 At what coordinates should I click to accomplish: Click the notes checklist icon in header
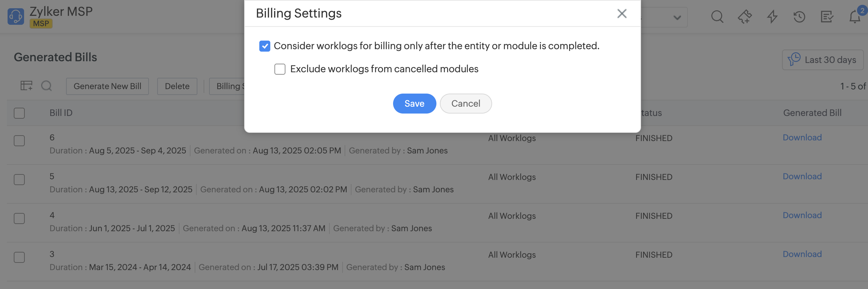point(827,17)
